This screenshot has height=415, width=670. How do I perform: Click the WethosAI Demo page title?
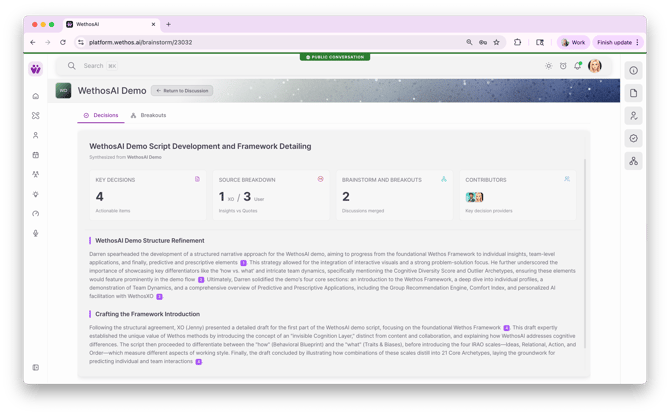[x=112, y=91]
